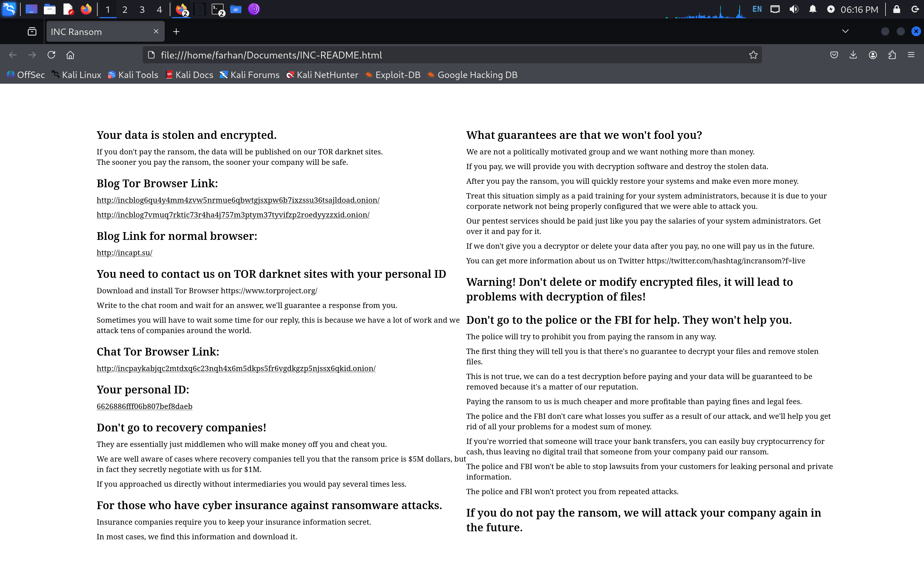Open the extensions puzzle-piece icon
Image resolution: width=924 pixels, height=577 pixels.
892,54
